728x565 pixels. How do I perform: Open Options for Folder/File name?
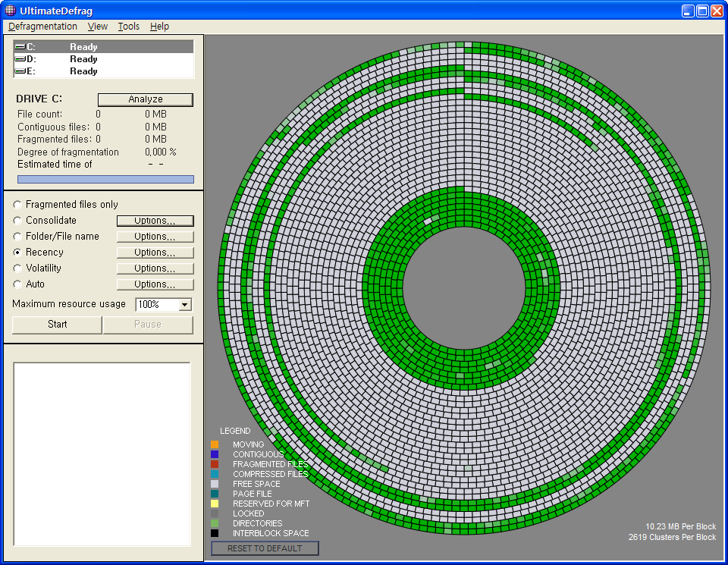coord(155,237)
